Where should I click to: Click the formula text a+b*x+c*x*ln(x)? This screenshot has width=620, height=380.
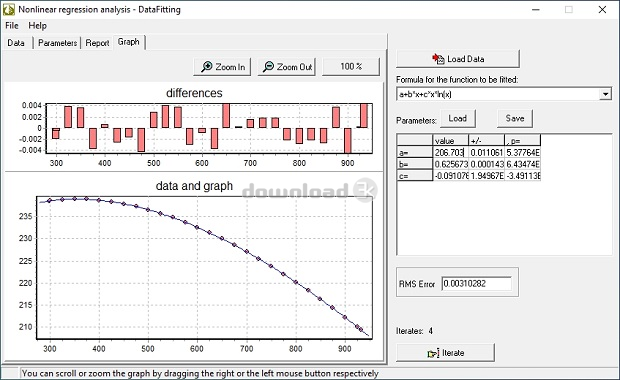click(x=425, y=94)
